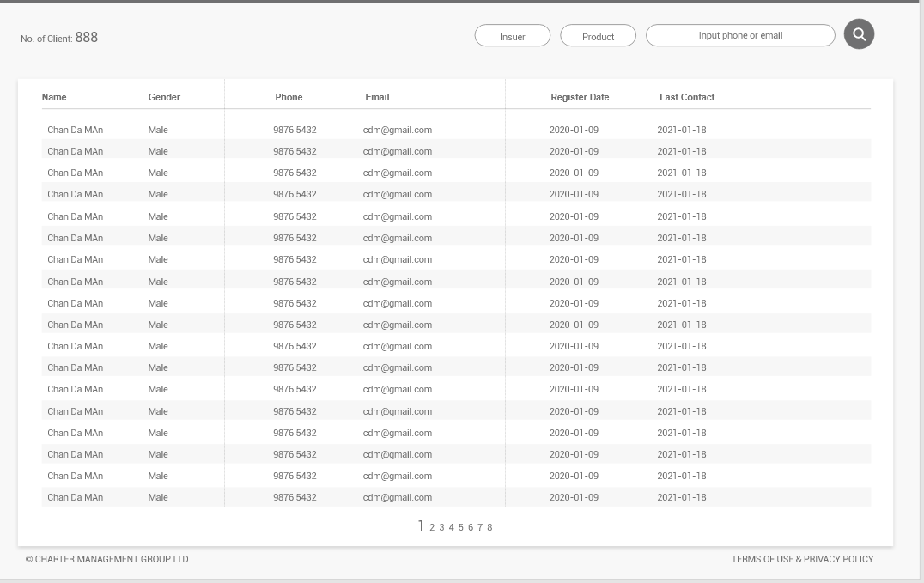Open the Insuer filter pill
The height and width of the screenshot is (583, 924).
(512, 36)
